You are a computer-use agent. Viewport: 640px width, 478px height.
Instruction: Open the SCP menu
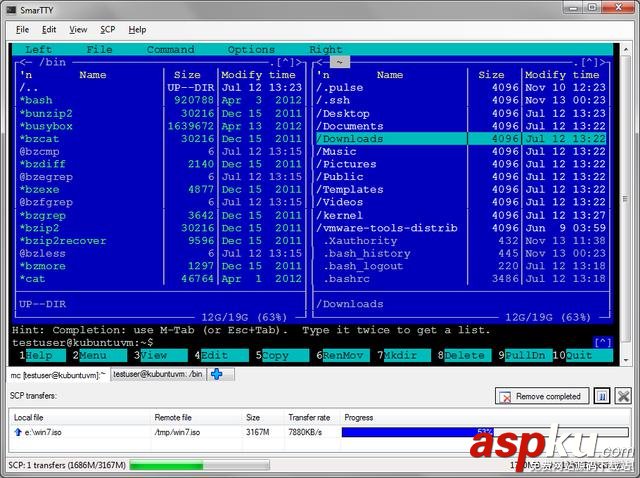point(108,30)
